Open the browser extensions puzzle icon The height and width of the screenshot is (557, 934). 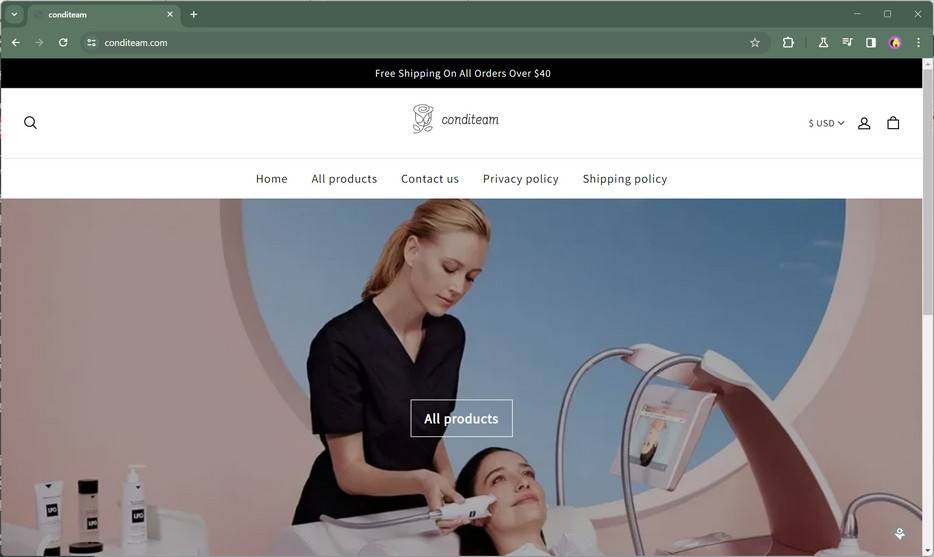[788, 42]
